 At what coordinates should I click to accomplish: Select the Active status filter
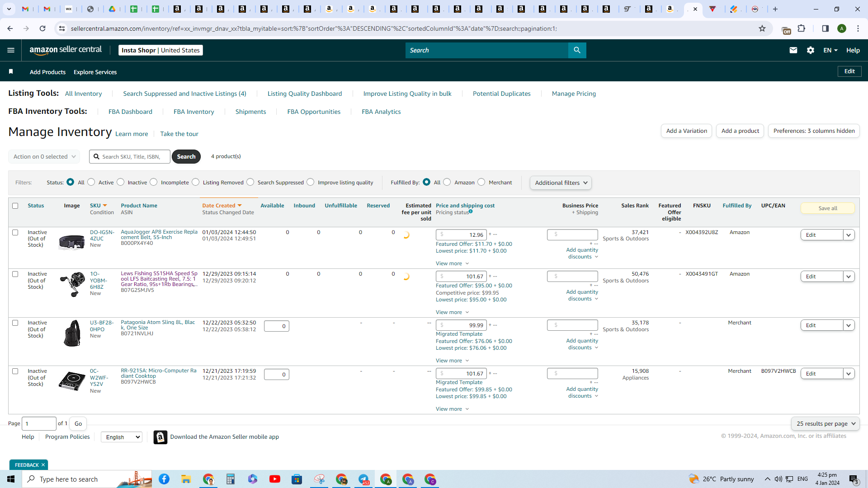91,182
